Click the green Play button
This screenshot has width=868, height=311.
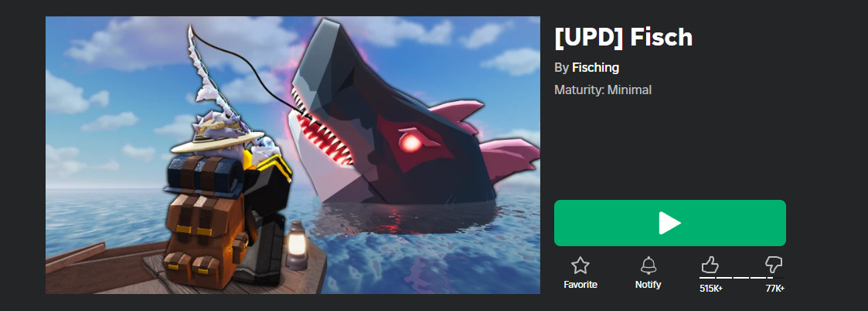(x=670, y=222)
